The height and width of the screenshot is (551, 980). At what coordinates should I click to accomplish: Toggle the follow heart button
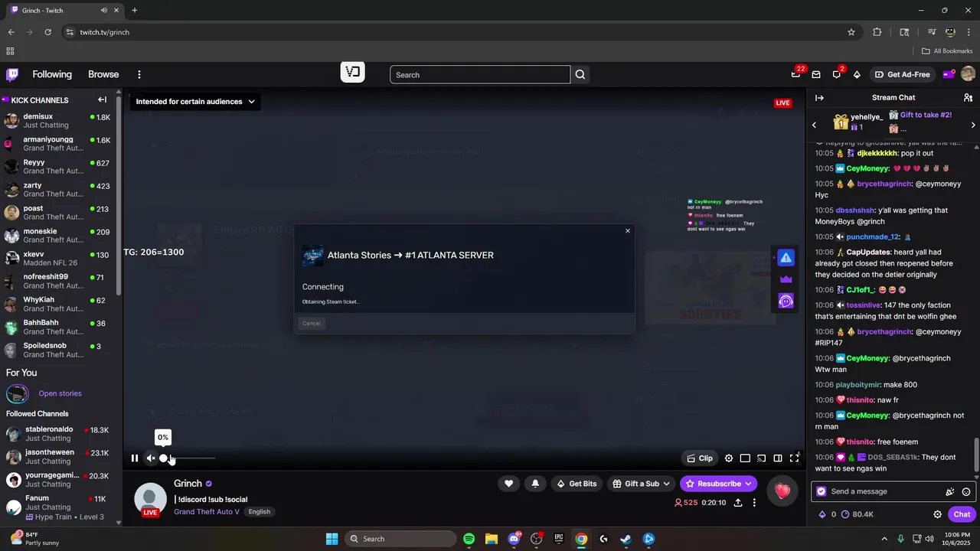click(508, 484)
